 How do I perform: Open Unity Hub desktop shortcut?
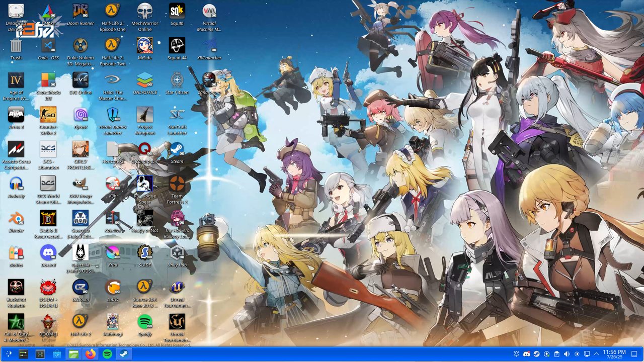[177, 253]
